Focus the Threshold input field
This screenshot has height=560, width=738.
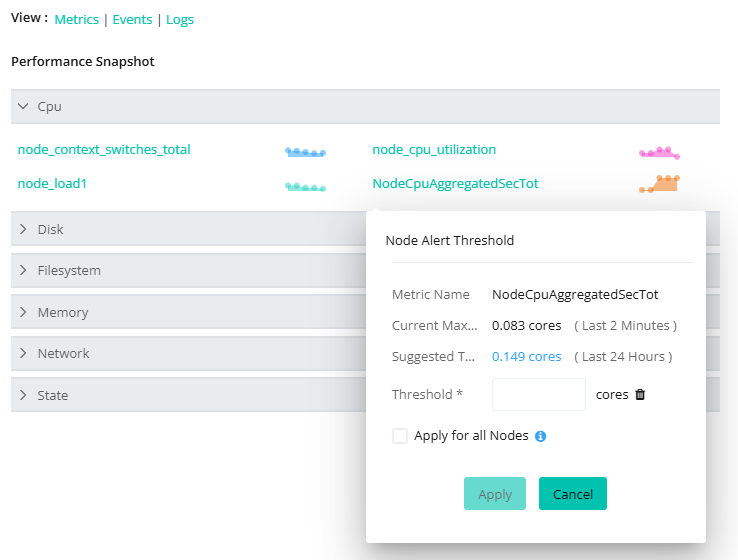(538, 394)
